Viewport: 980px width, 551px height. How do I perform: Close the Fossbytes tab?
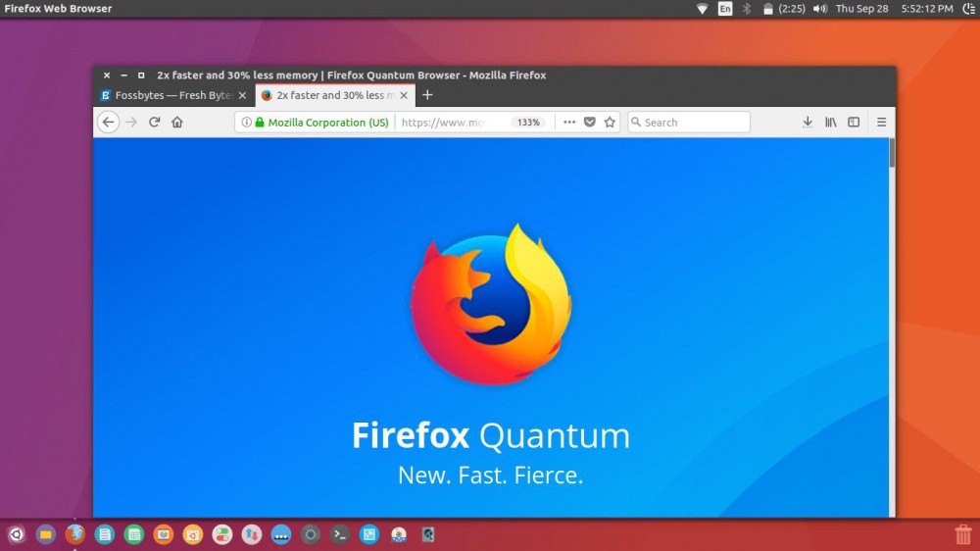[x=242, y=95]
